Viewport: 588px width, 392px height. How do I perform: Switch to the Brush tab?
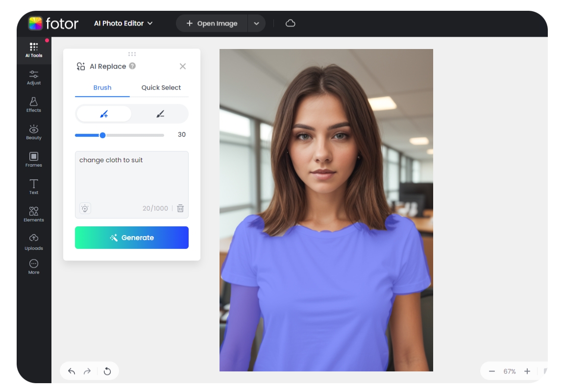pyautogui.click(x=102, y=88)
